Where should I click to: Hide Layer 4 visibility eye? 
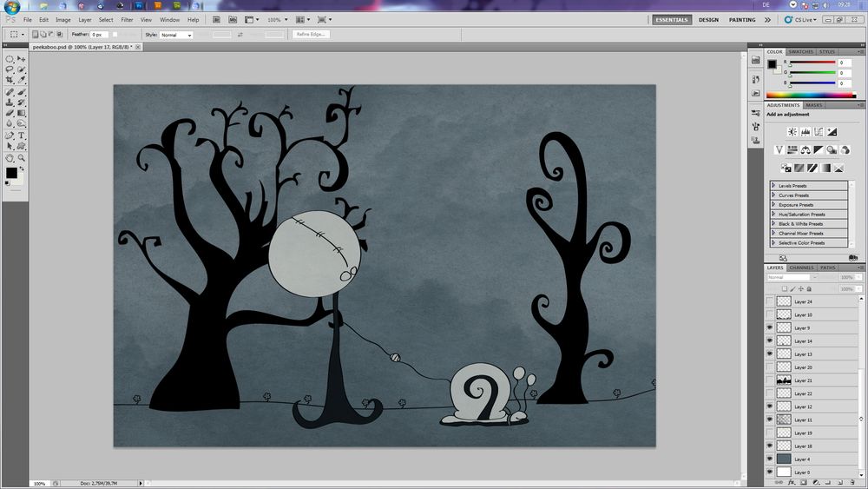769,459
